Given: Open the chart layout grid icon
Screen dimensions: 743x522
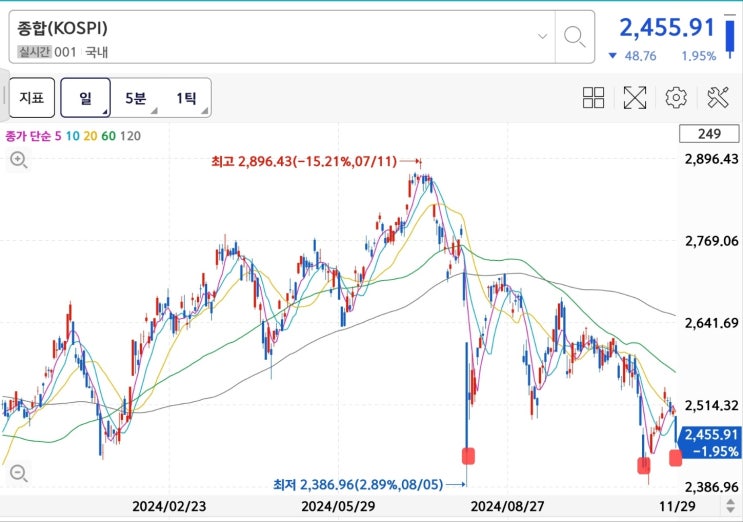Looking at the screenshot, I should [594, 97].
